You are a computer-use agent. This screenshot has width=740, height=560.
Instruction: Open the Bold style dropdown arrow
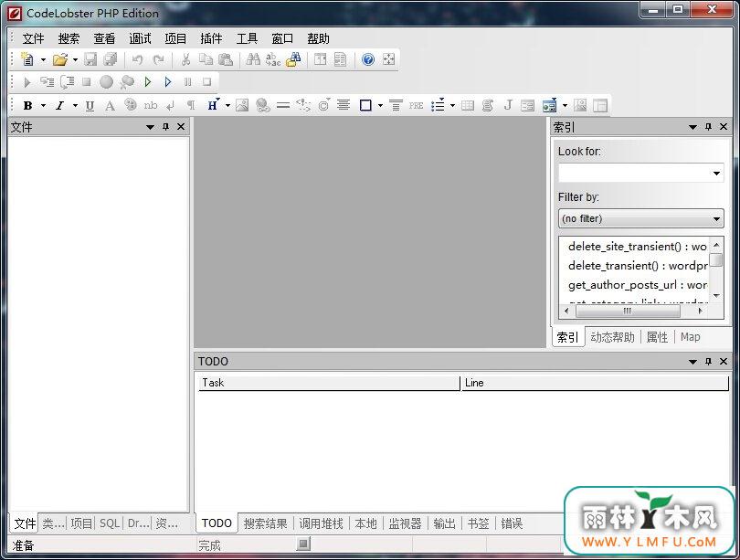pyautogui.click(x=43, y=106)
